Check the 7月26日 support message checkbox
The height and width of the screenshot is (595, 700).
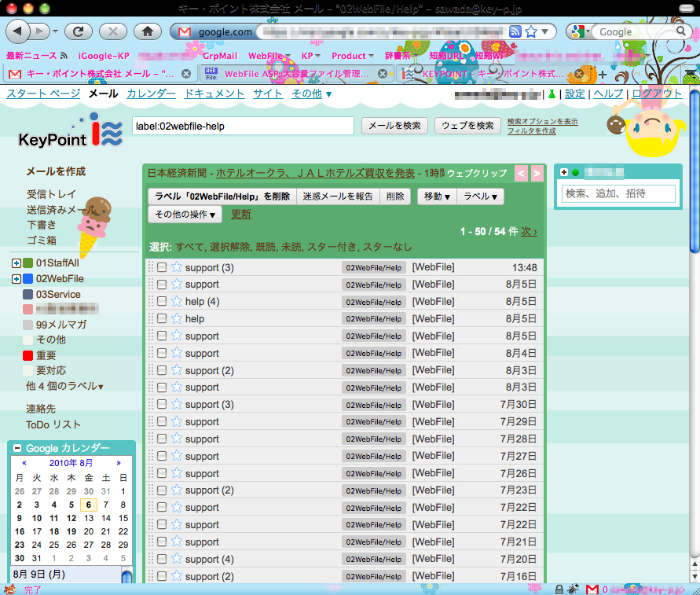[162, 473]
